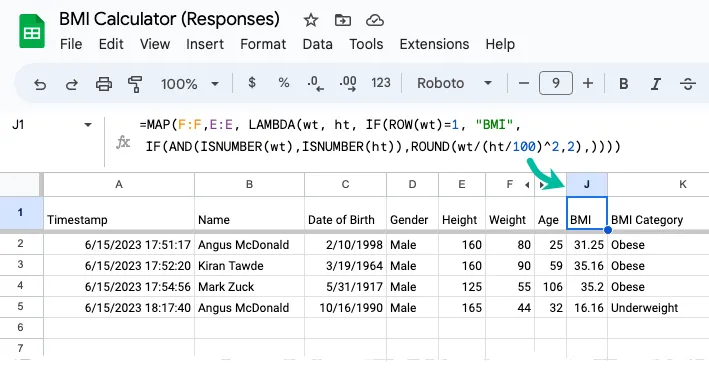
Task: Select column J header
Action: pyautogui.click(x=587, y=185)
